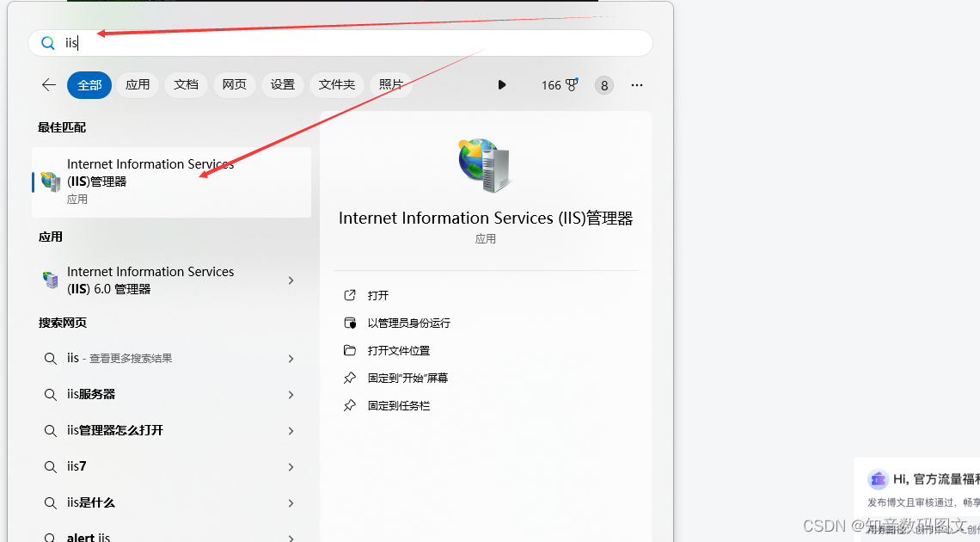This screenshot has width=980, height=542.
Task: Switch to the 文档 filter tab
Action: 186,85
